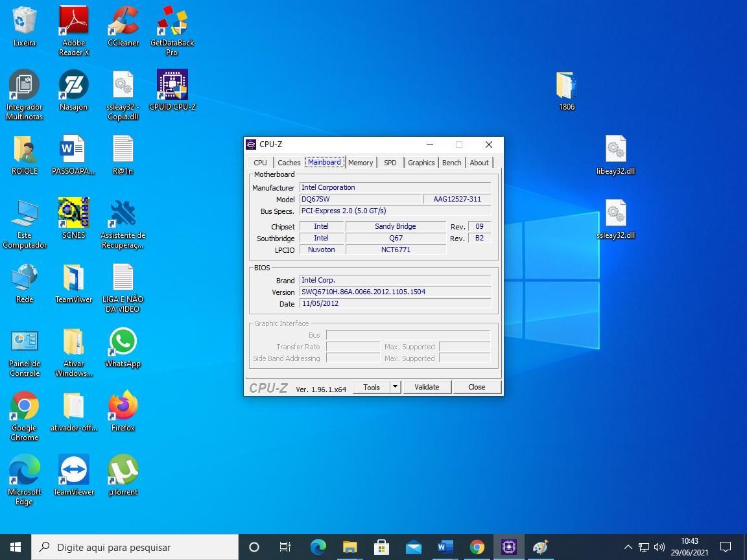Image resolution: width=747 pixels, height=560 pixels.
Task: Expand the Tools dropdown arrow
Action: pyautogui.click(x=396, y=387)
